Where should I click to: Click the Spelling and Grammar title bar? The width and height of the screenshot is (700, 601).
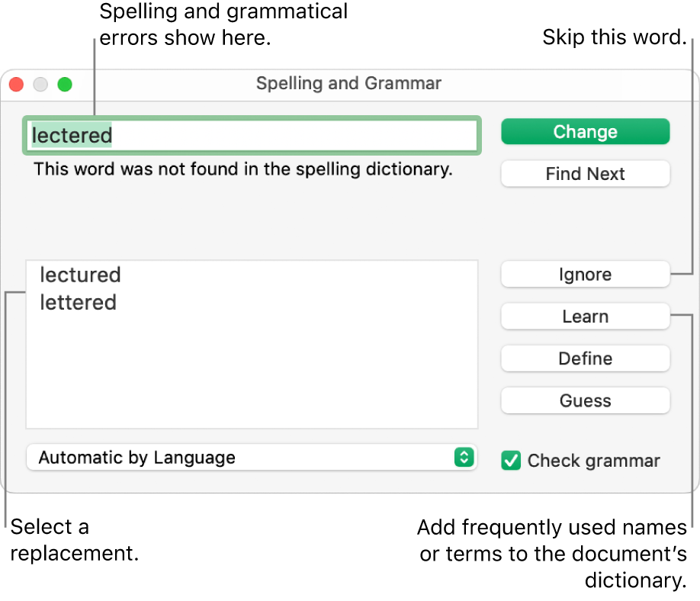[x=348, y=83]
